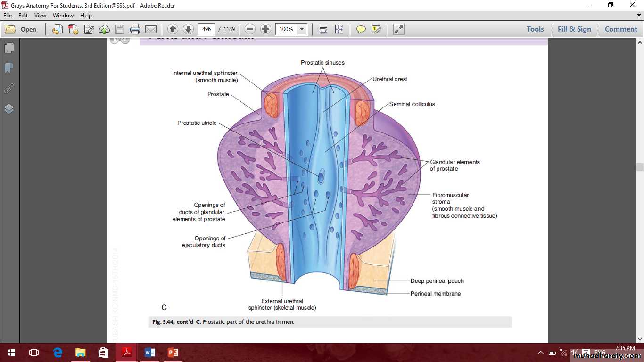This screenshot has height=362, width=644.
Task: Click the Print file icon
Action: tap(135, 29)
